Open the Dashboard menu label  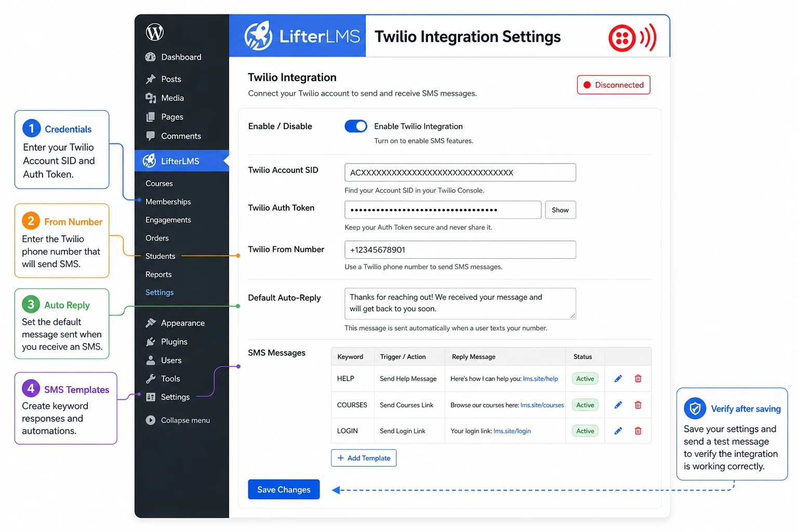click(x=181, y=57)
